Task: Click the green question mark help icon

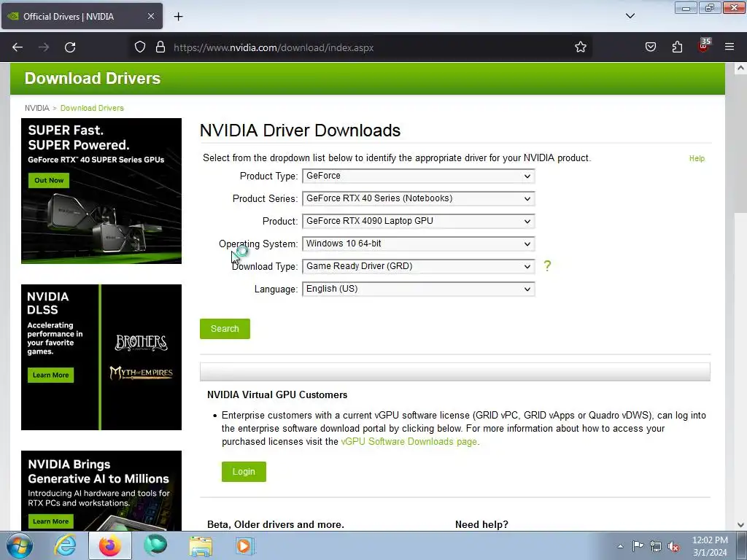Action: pyautogui.click(x=547, y=266)
